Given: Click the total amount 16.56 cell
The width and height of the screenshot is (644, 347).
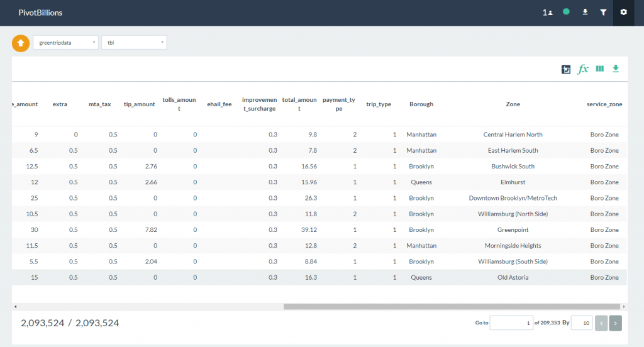Looking at the screenshot, I should [309, 167].
